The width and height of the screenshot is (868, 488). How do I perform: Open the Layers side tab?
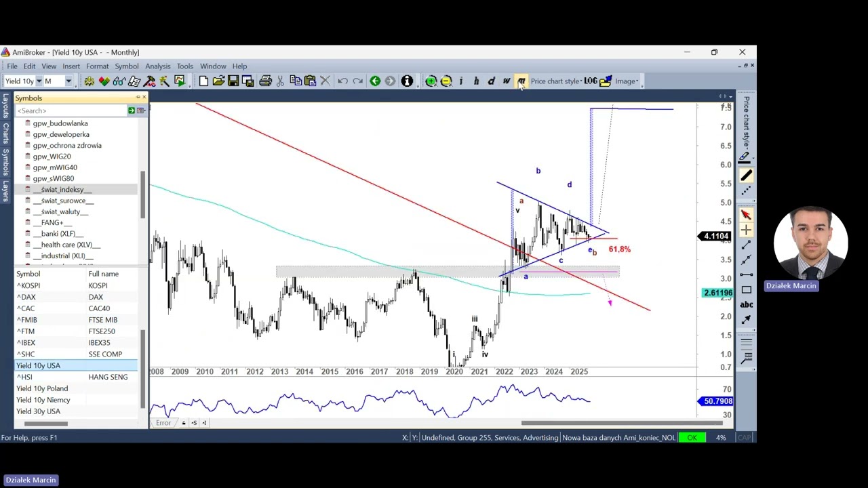click(5, 192)
